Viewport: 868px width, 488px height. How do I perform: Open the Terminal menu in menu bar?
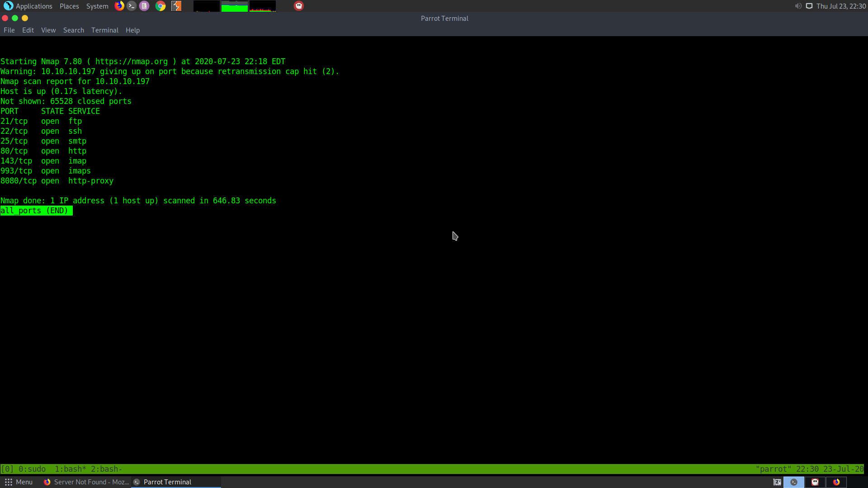[105, 30]
